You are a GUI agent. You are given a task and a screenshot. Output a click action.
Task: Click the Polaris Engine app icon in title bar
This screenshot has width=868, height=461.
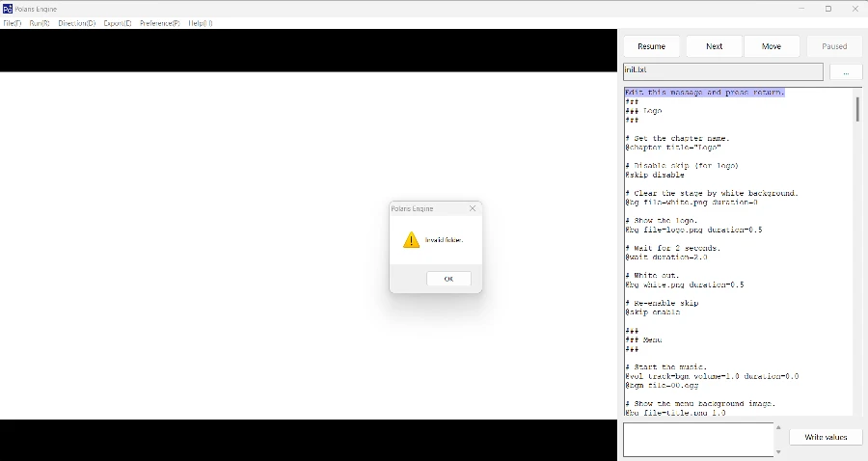8,9
